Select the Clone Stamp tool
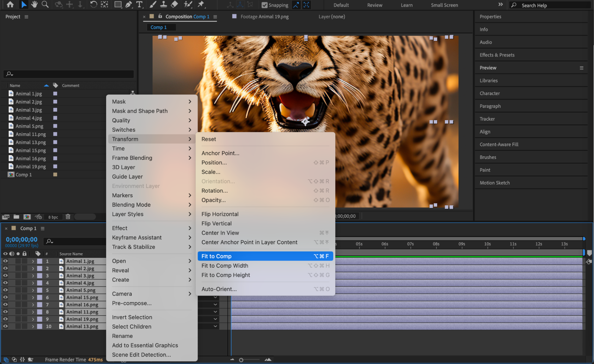This screenshot has width=594, height=364. pyautogui.click(x=163, y=4)
